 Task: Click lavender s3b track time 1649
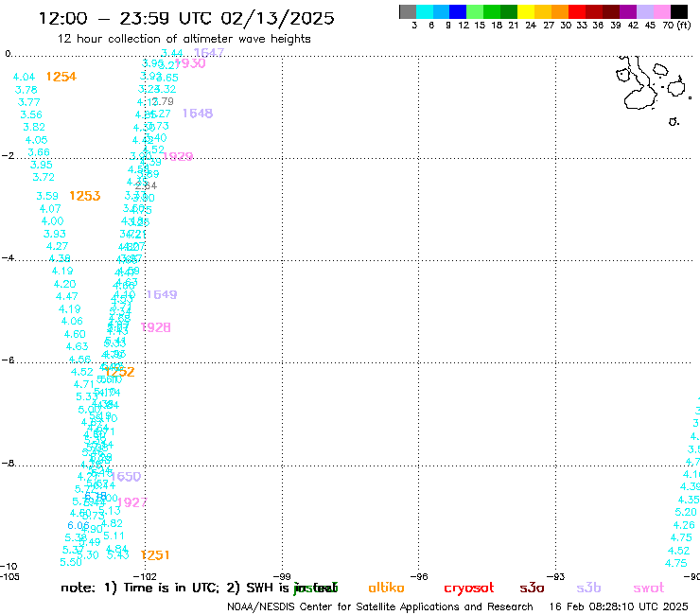click(x=162, y=295)
